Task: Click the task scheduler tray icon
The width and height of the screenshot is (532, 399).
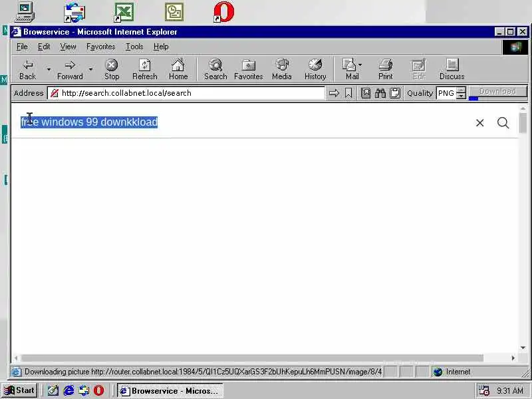Action: [x=483, y=390]
